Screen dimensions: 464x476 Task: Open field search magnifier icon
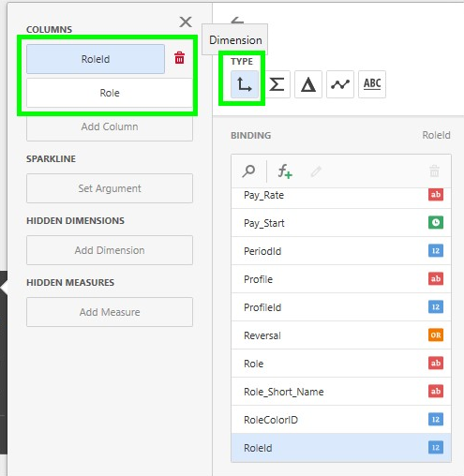[x=248, y=171]
